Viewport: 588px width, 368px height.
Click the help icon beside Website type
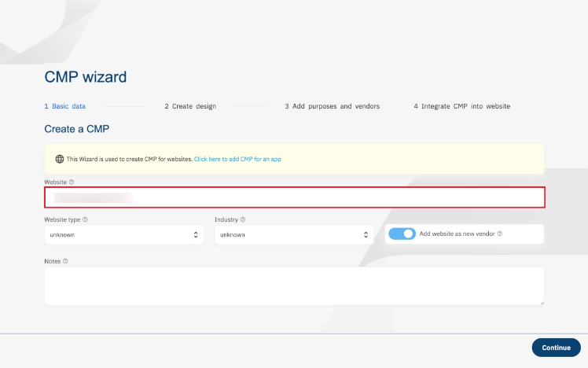click(x=85, y=220)
